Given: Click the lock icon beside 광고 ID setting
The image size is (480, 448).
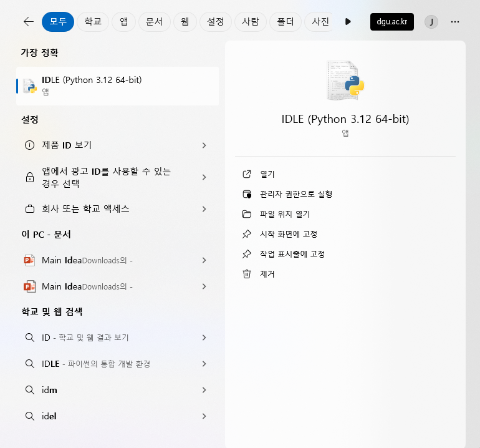Looking at the screenshot, I should pyautogui.click(x=30, y=177).
